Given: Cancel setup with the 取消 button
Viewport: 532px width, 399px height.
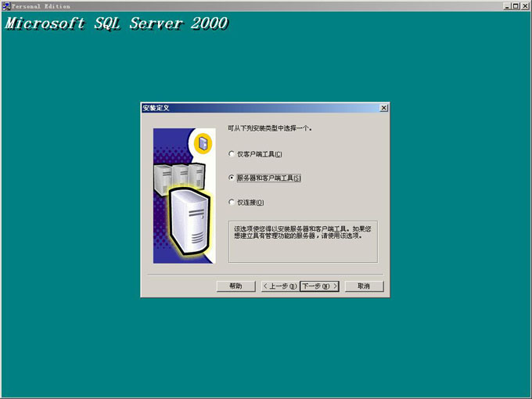Looking at the screenshot, I should 364,286.
